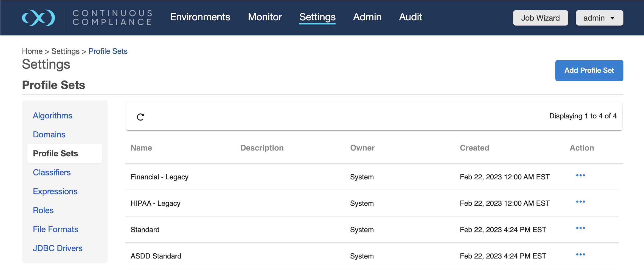Select Algorithms in the sidebar
The width and height of the screenshot is (644, 278).
(x=52, y=116)
